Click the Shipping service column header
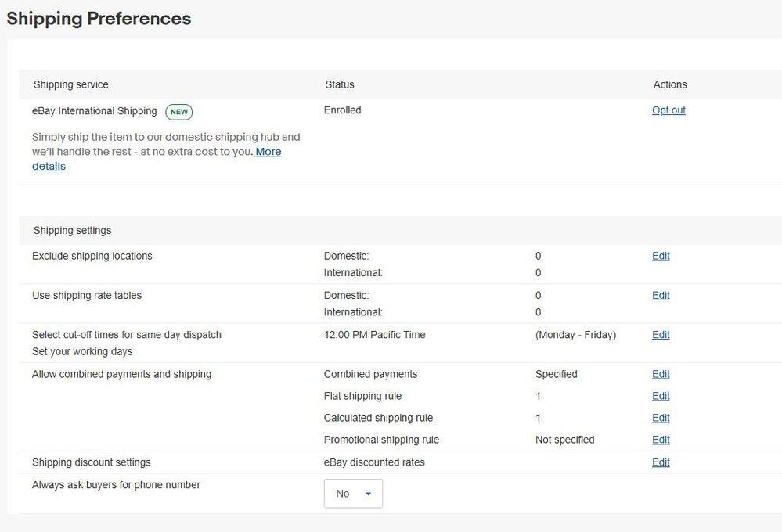This screenshot has height=532, width=782. 70,84
